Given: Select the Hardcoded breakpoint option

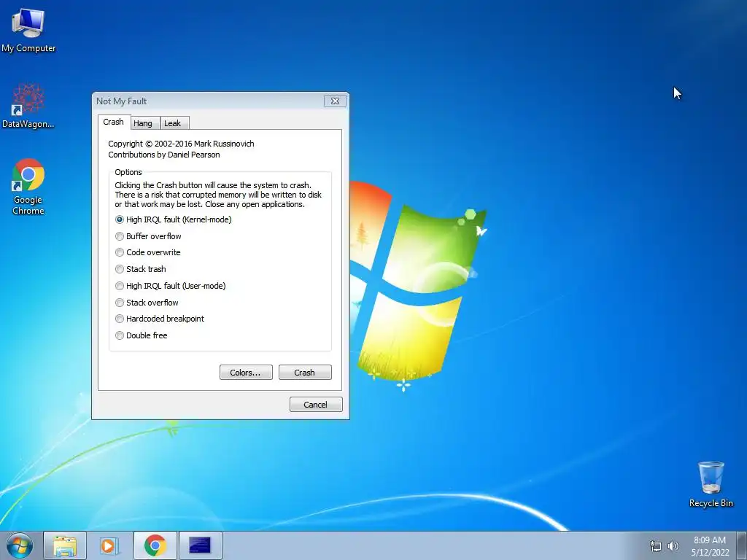Looking at the screenshot, I should [160, 319].
